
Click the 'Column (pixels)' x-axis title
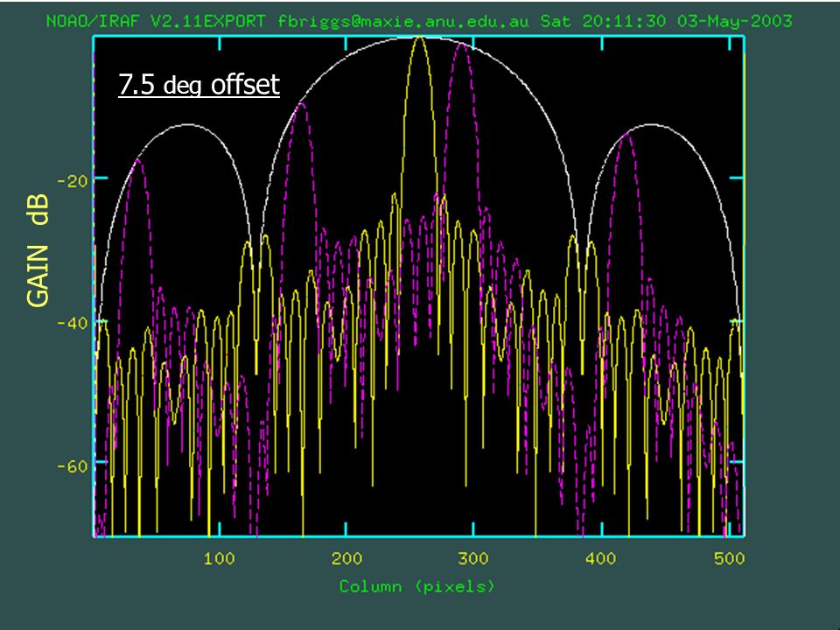(x=416, y=586)
